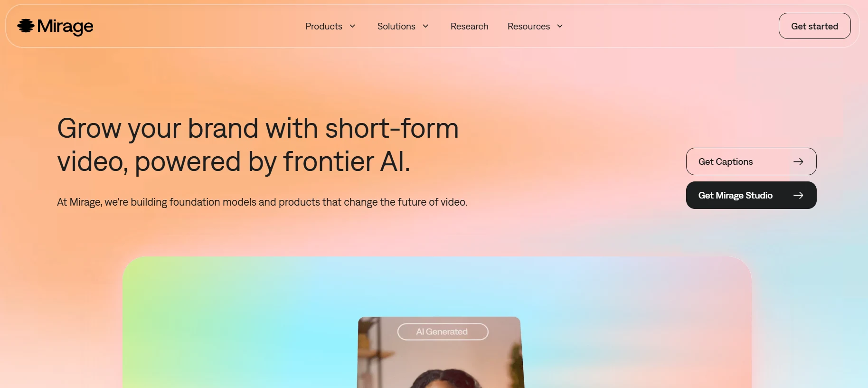Open the Resources menu
The height and width of the screenshot is (388, 868).
coord(528,26)
